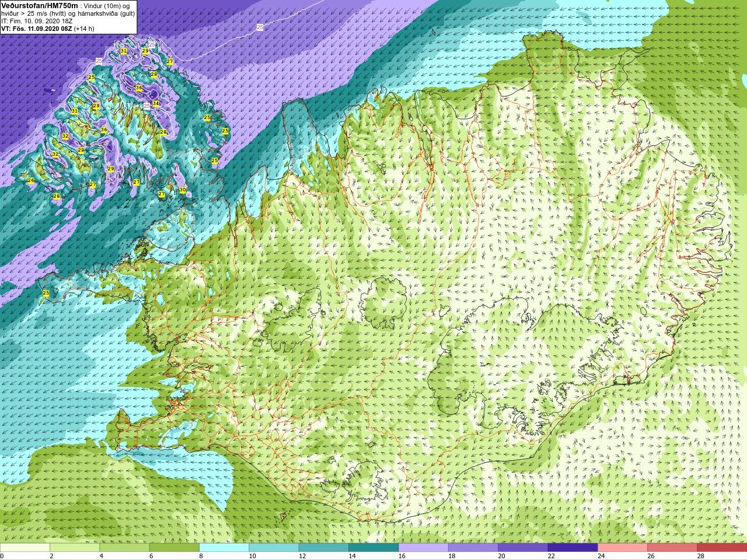Image resolution: width=747 pixels, height=560 pixels.
Task: Pick the above-28 m/s dark red legend swatch
Action: click(722, 548)
